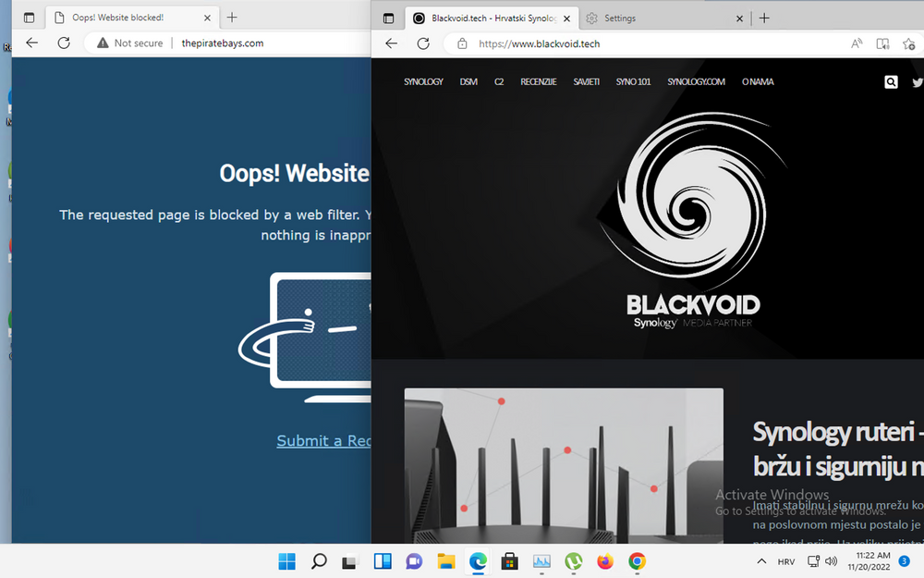Open the notification center badge
The height and width of the screenshot is (578, 924).
coord(904,561)
